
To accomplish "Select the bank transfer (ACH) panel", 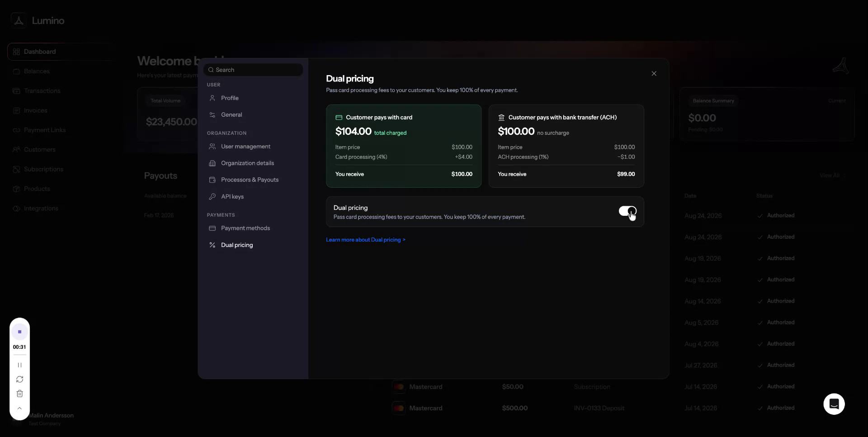I will coord(566,146).
